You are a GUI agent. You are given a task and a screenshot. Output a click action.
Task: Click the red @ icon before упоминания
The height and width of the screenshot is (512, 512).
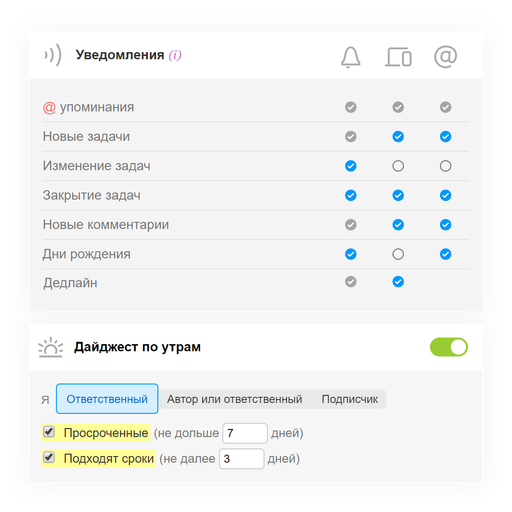pos(49,107)
